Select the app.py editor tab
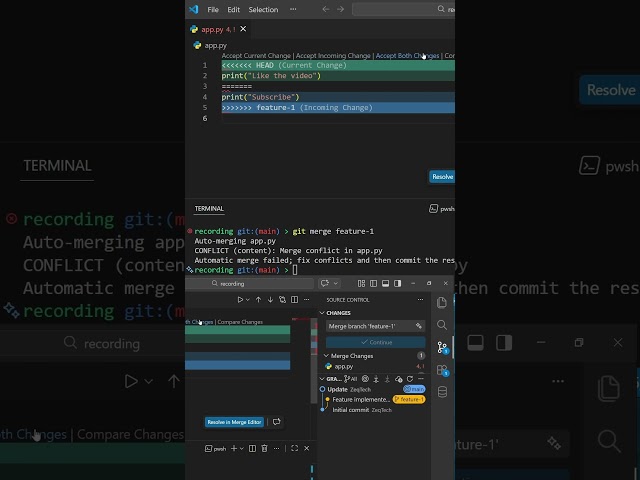 pos(218,29)
